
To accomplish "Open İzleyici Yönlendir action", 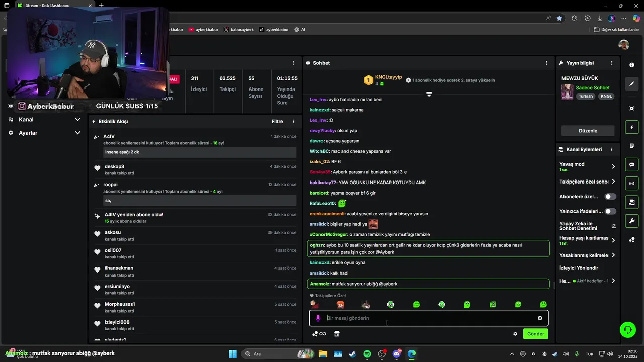I will (579, 268).
